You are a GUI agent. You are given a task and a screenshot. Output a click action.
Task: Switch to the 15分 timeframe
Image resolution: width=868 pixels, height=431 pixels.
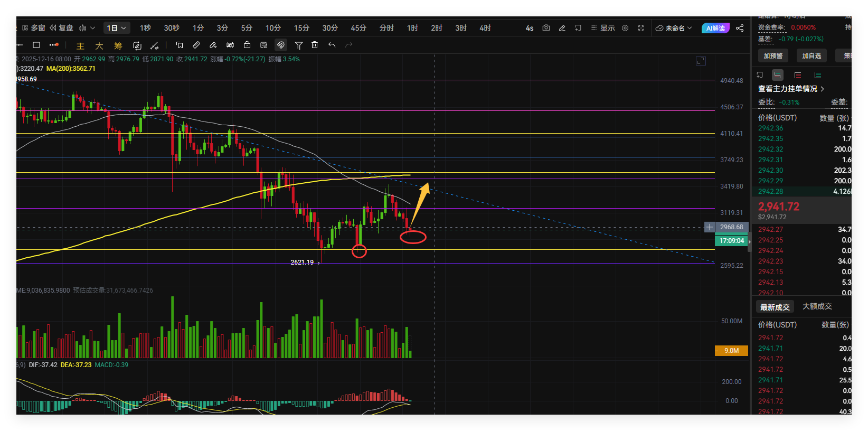[x=301, y=28]
